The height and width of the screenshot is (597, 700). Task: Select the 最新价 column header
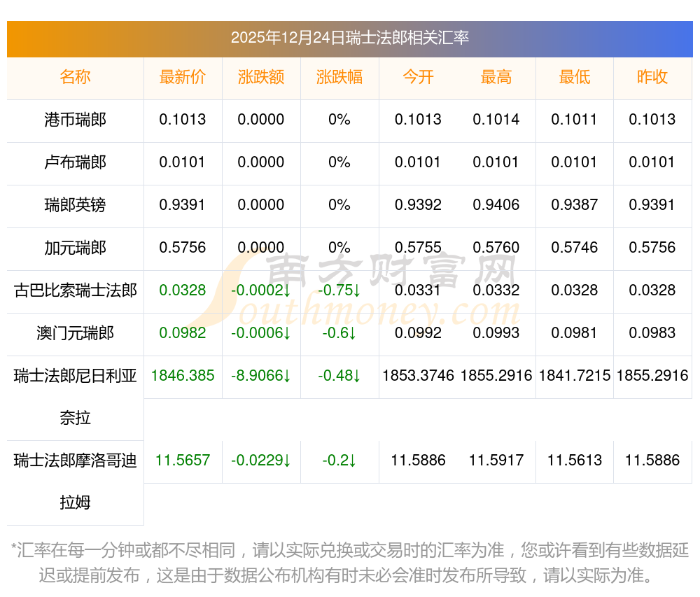click(183, 77)
